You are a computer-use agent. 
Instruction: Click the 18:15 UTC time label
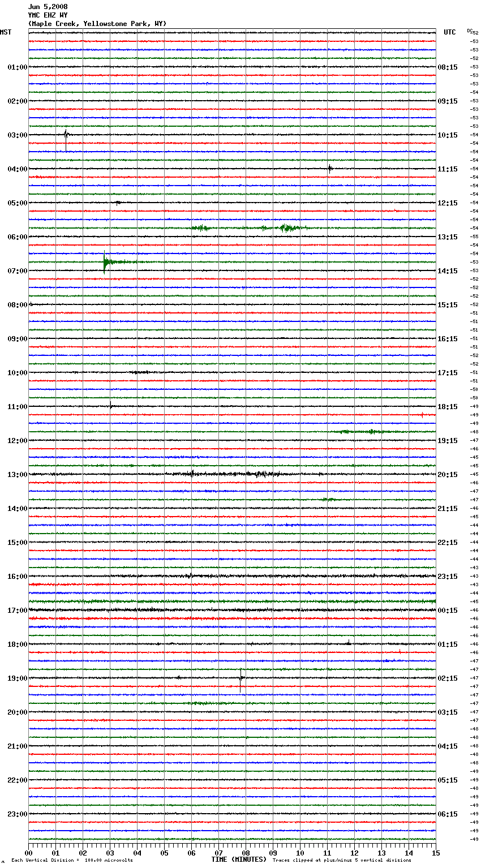pyautogui.click(x=448, y=407)
